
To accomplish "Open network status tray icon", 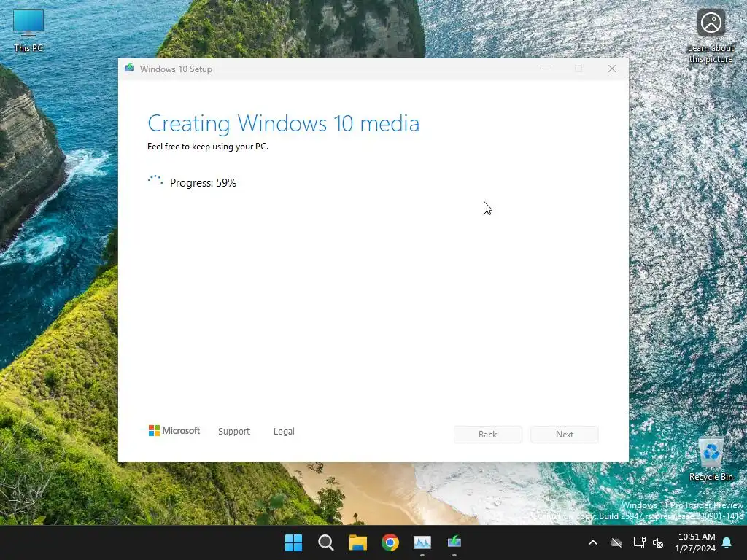I will [639, 542].
